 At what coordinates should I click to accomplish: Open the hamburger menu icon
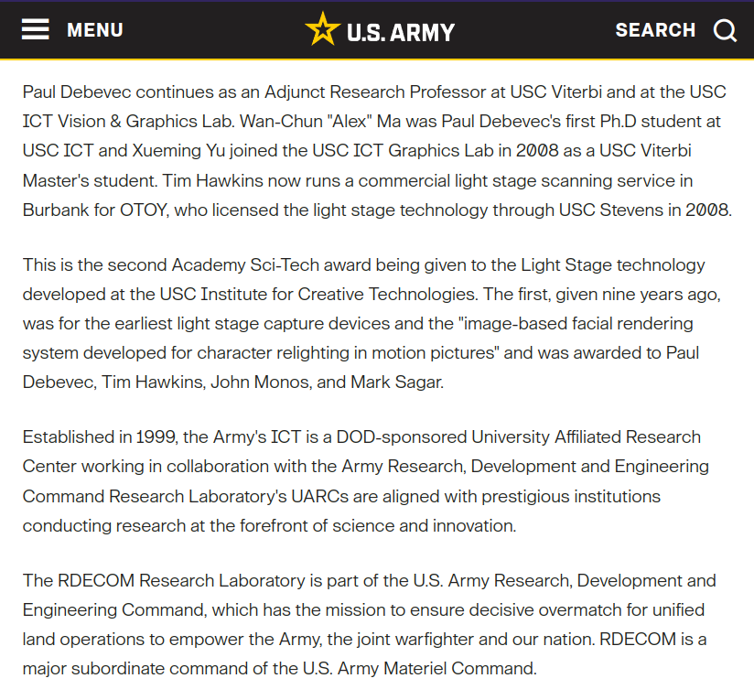(x=35, y=30)
